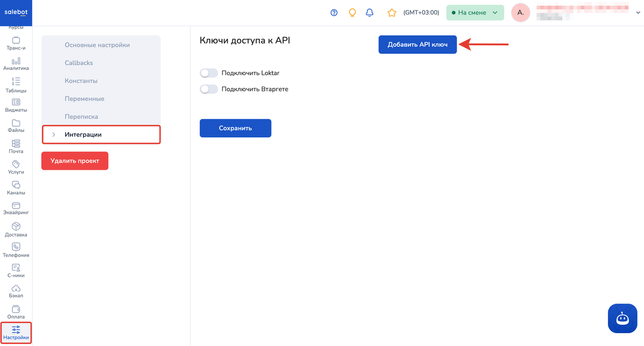Click the help question mark icon
Viewport: 644px width, 346px height.
tap(334, 13)
